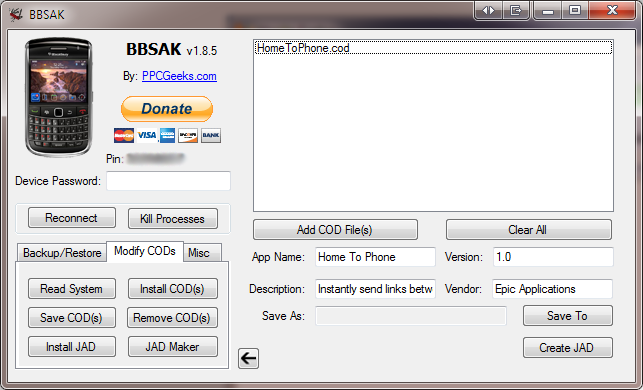Close the BBSAK window
The image size is (643, 390).
pyautogui.click(x=612, y=10)
